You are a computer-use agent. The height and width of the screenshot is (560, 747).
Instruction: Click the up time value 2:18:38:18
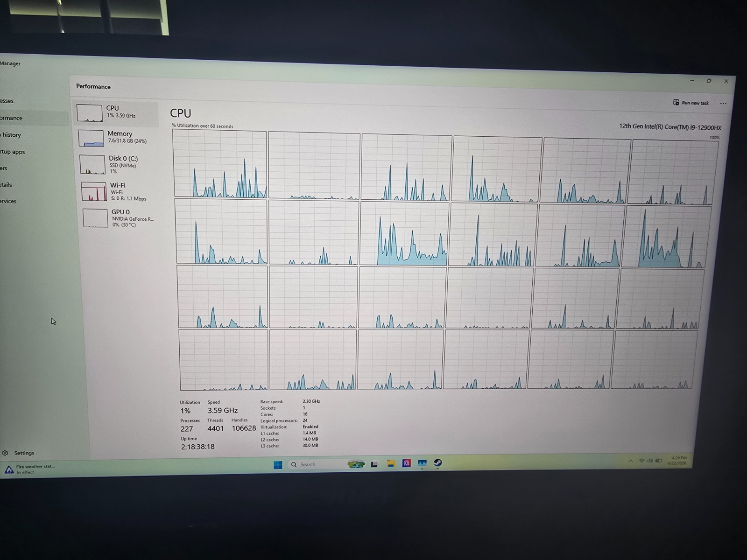[x=198, y=447]
